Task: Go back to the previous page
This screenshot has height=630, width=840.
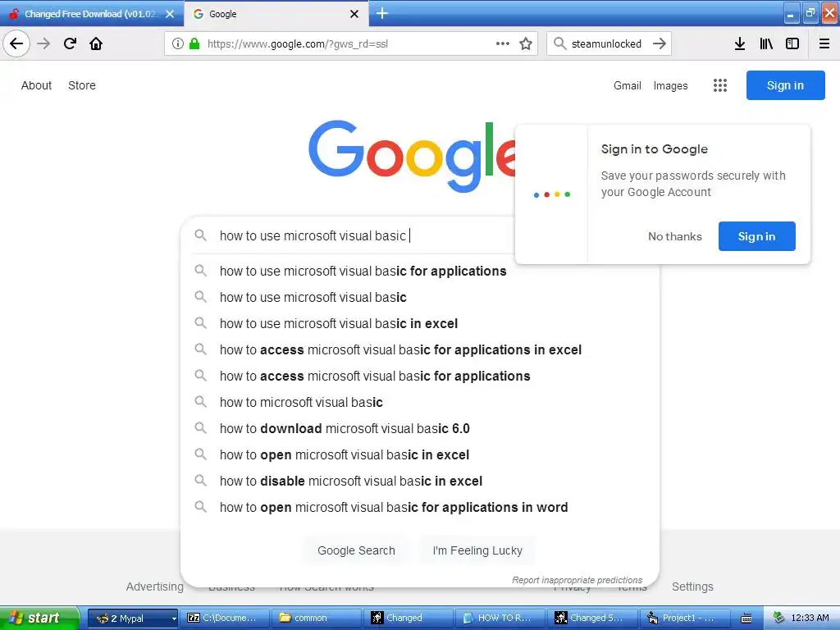Action: [x=16, y=43]
